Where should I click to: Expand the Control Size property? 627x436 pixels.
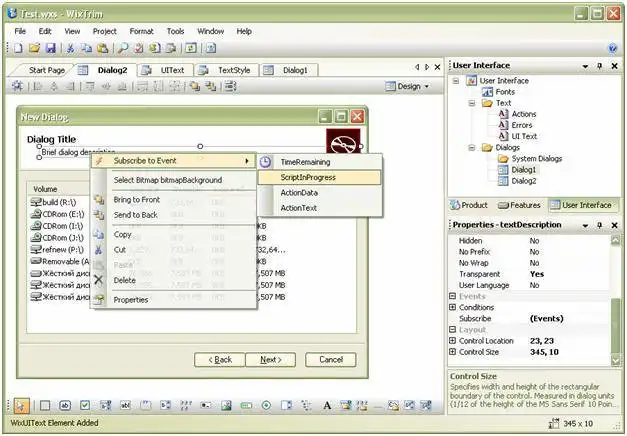click(453, 352)
